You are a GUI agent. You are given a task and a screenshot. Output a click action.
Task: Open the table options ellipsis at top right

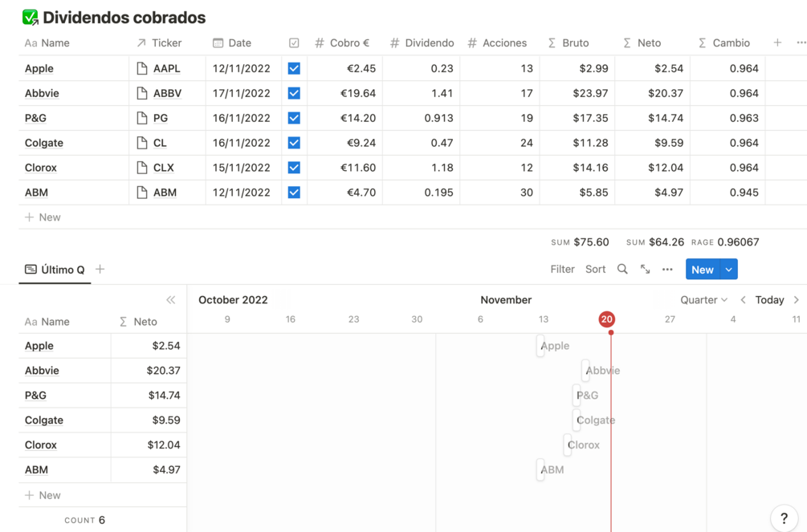pyautogui.click(x=801, y=42)
